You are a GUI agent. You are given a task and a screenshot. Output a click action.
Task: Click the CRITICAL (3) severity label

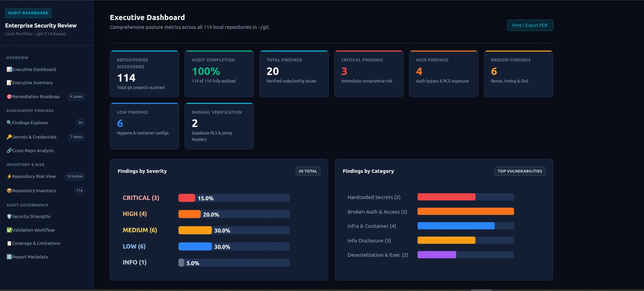coord(141,198)
